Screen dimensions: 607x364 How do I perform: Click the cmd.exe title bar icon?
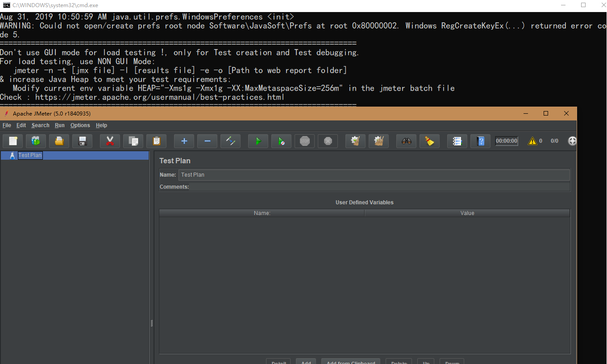click(6, 5)
